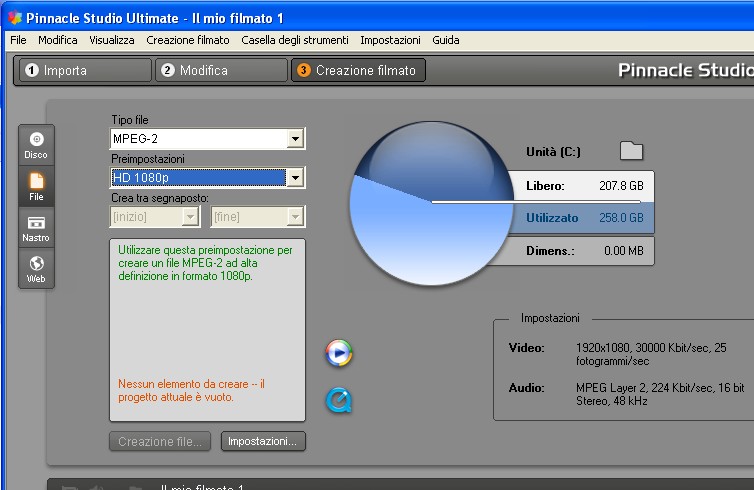Expand the Tipo file MPEG-2 dropdown
This screenshot has height=490, width=754.
(295, 139)
